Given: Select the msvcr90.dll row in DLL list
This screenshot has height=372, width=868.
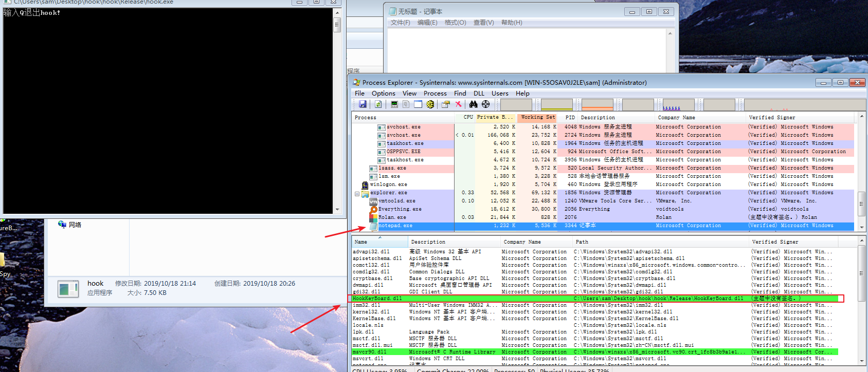Looking at the screenshot, I should pos(595,352).
